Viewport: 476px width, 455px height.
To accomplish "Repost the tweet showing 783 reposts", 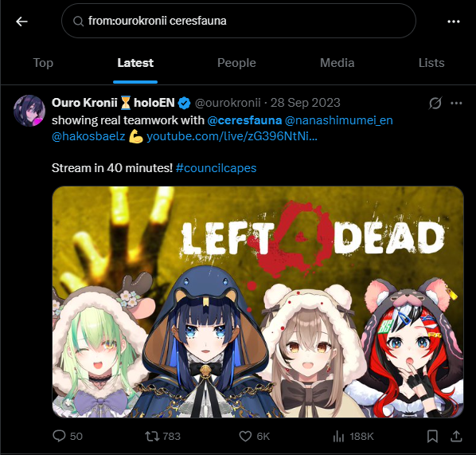I will click(162, 436).
